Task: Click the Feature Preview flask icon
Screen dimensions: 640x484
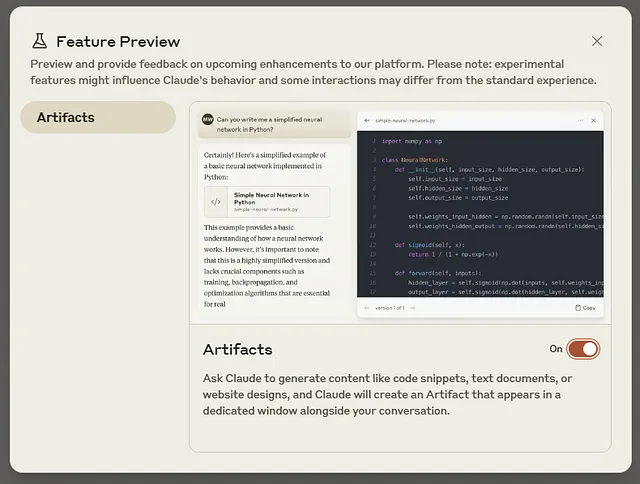Action: click(40, 41)
